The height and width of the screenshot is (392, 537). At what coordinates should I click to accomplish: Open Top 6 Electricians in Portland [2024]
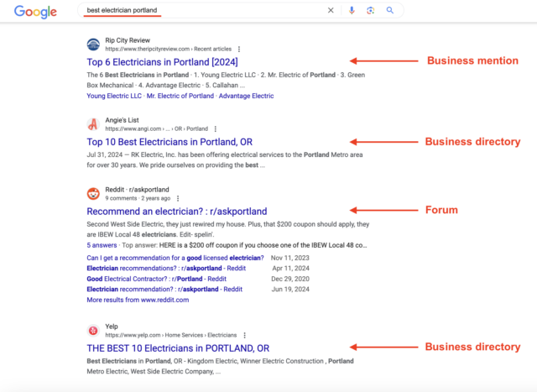pos(162,62)
